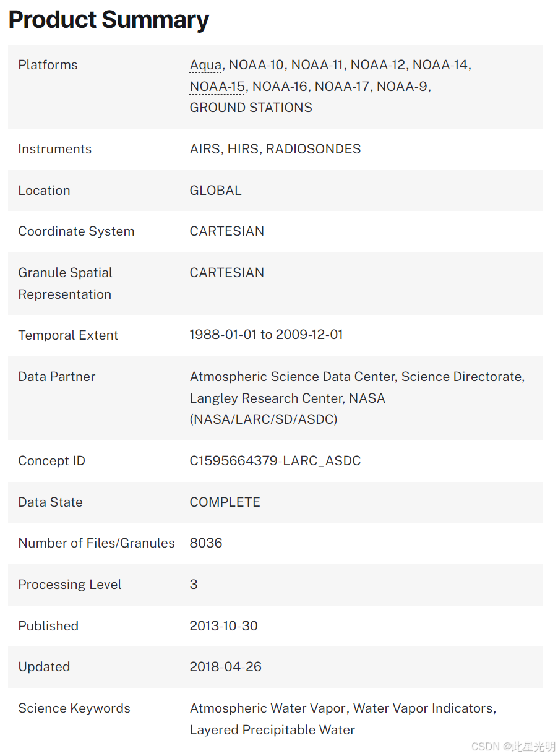Click the Published date 2013-10-30
This screenshot has height=756, width=558.
tap(223, 625)
